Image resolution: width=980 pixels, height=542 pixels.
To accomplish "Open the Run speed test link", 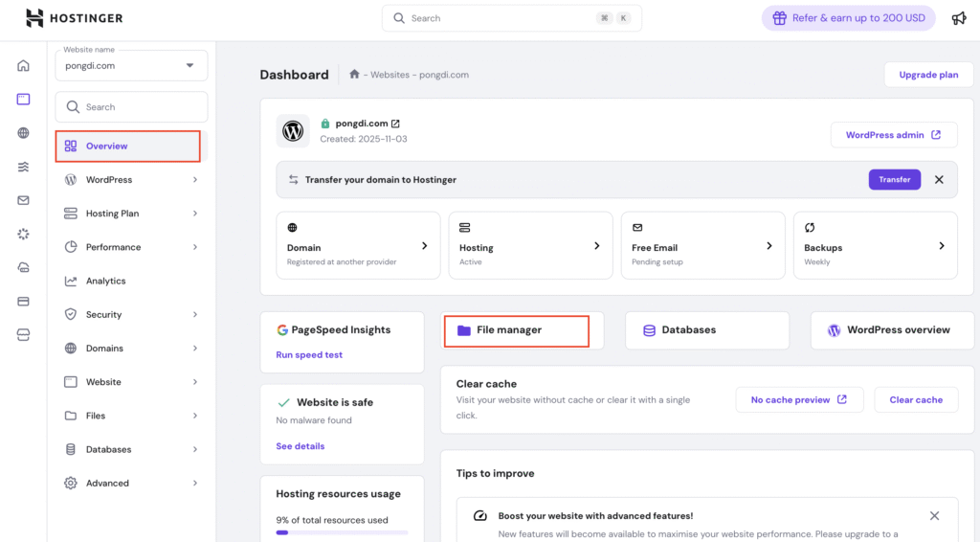I will click(x=309, y=354).
